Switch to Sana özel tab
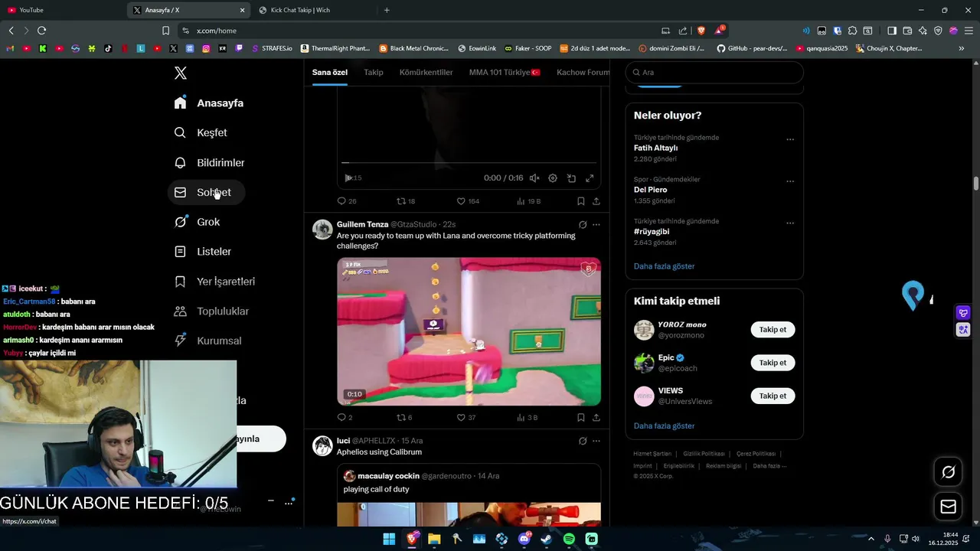The height and width of the screenshot is (551, 980). click(330, 73)
